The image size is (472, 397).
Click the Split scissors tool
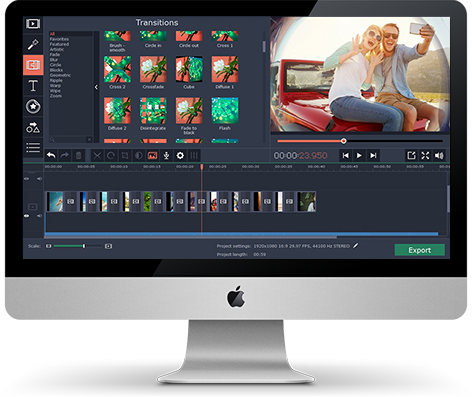(97, 155)
